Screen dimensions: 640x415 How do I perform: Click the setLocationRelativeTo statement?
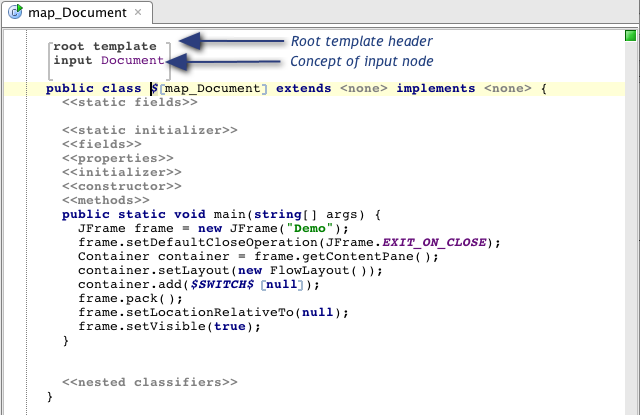pos(213,313)
